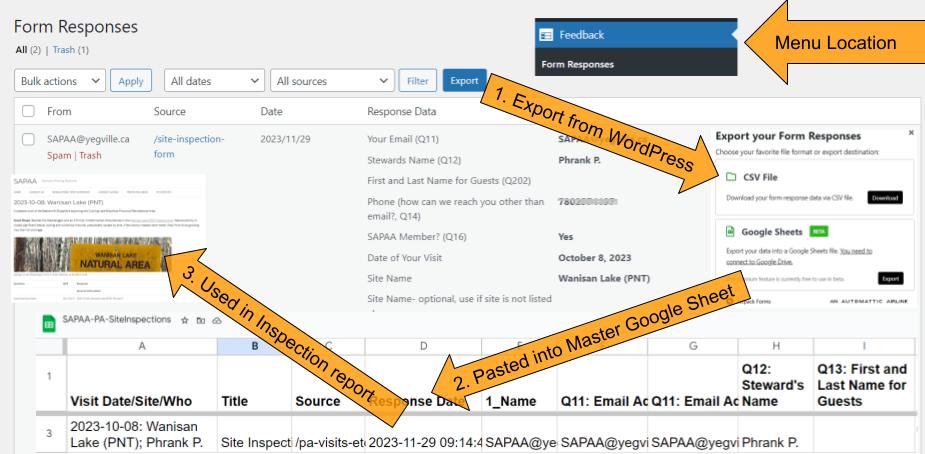
Task: Click the blue Export button
Action: (x=464, y=81)
